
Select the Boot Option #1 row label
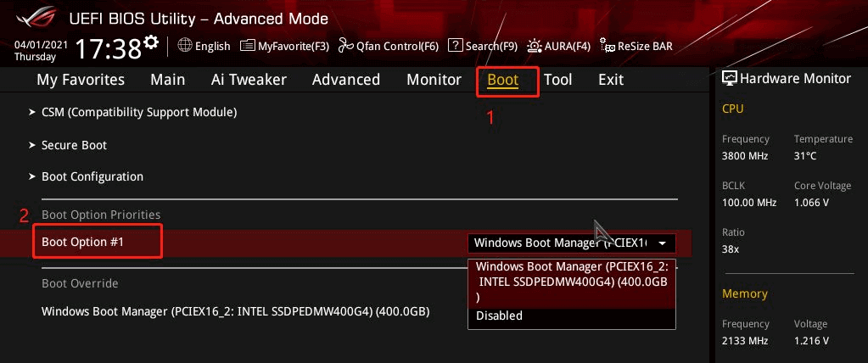pos(82,243)
